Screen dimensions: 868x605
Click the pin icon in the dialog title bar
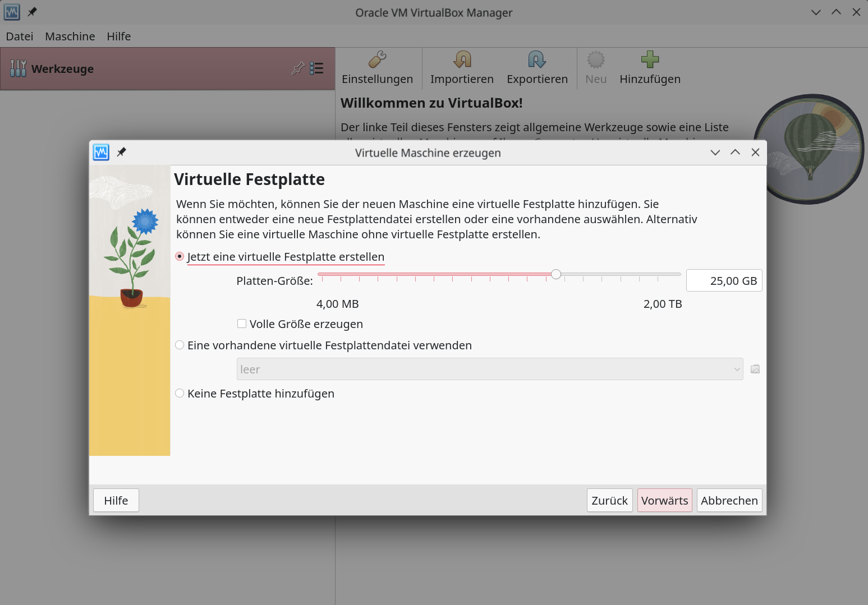click(x=122, y=152)
